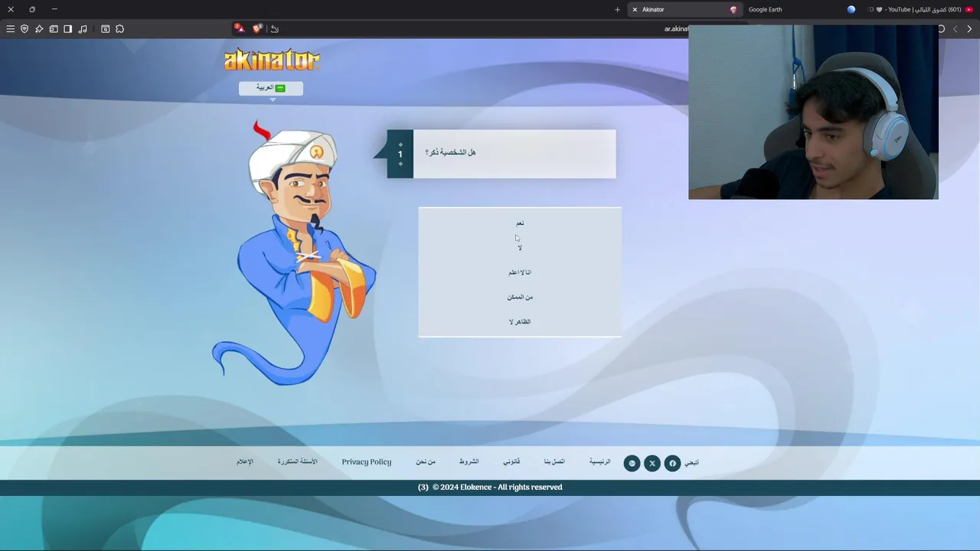Choose the الظاهر لا answer
The height and width of the screenshot is (551, 980).
click(x=520, y=321)
